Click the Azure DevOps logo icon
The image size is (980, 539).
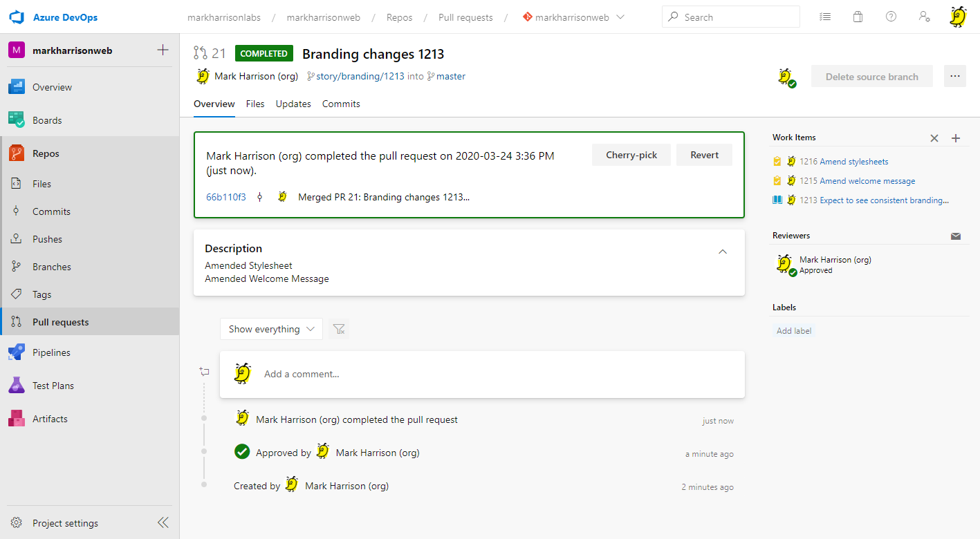pyautogui.click(x=17, y=17)
